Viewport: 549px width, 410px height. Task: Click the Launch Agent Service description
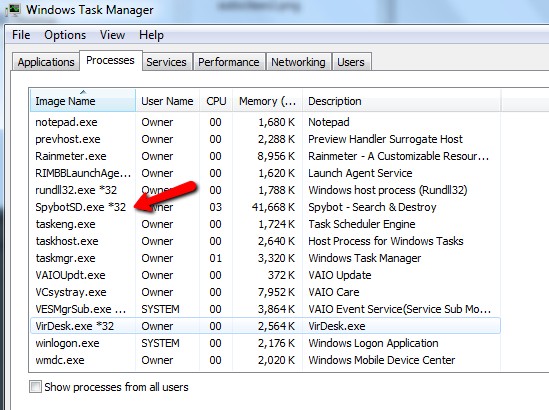pyautogui.click(x=360, y=173)
